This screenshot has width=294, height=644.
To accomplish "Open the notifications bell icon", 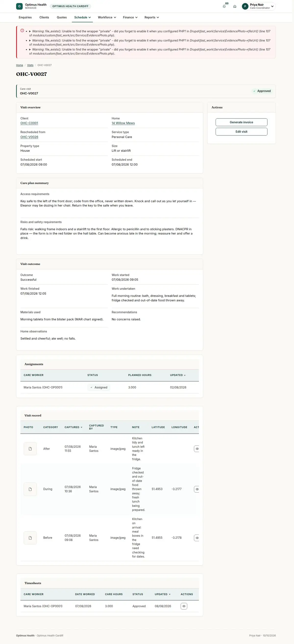I will pos(224,6).
